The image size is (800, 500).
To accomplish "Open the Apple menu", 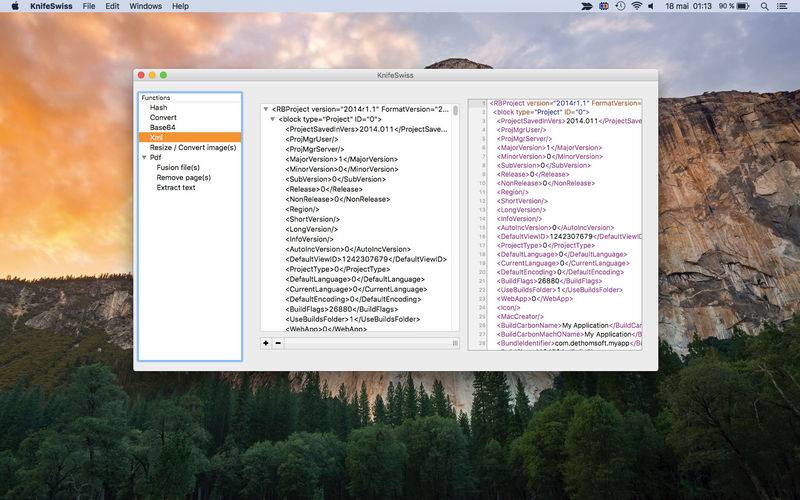I will (x=15, y=6).
